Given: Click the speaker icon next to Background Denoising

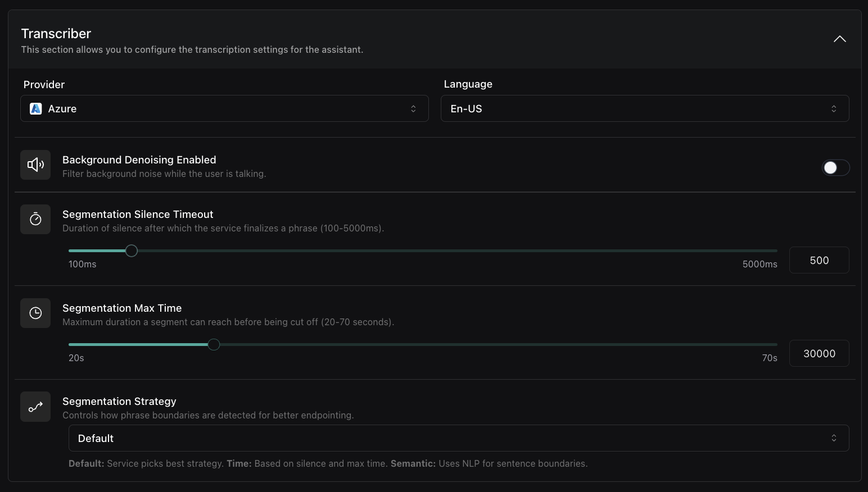Looking at the screenshot, I should tap(35, 165).
